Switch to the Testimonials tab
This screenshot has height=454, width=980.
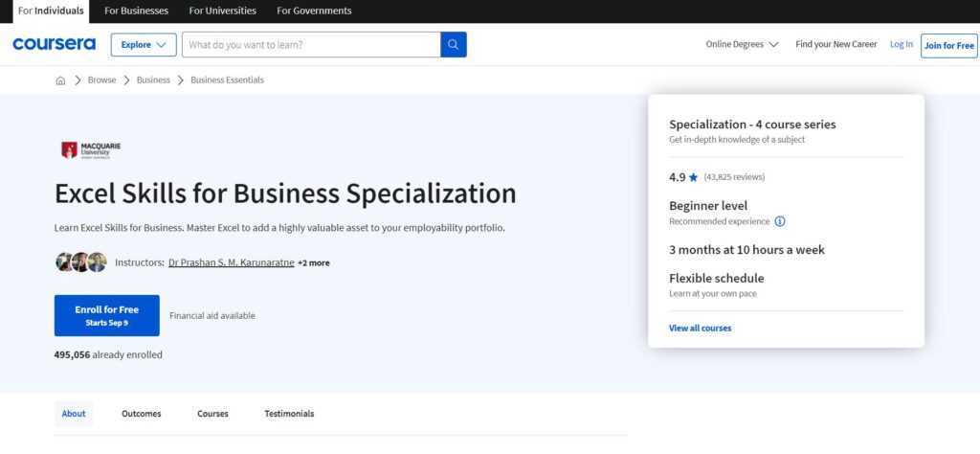coord(289,414)
